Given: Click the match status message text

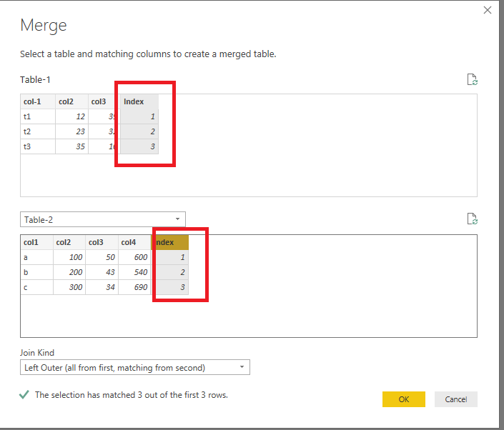Looking at the screenshot, I should (x=131, y=395).
